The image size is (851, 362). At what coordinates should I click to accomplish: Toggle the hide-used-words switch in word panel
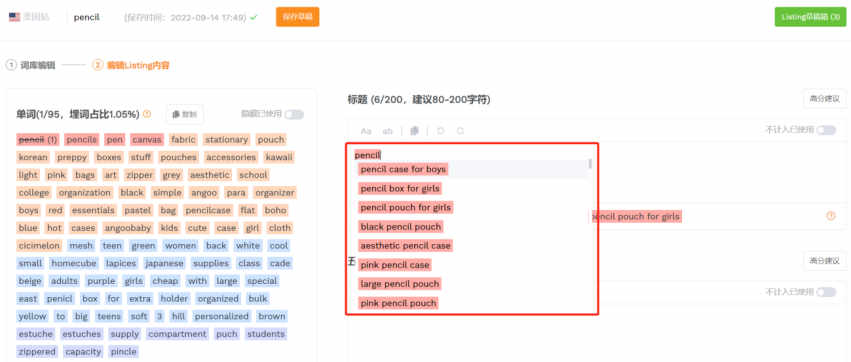294,114
